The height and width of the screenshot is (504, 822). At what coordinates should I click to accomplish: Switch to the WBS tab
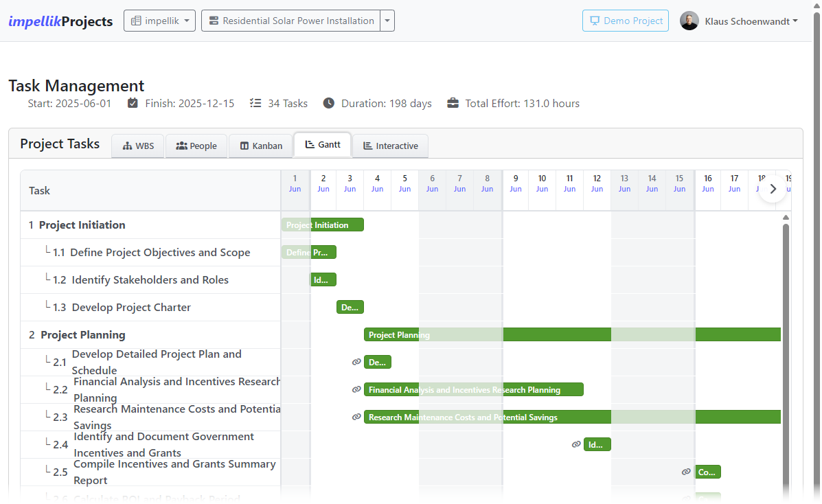tap(139, 146)
